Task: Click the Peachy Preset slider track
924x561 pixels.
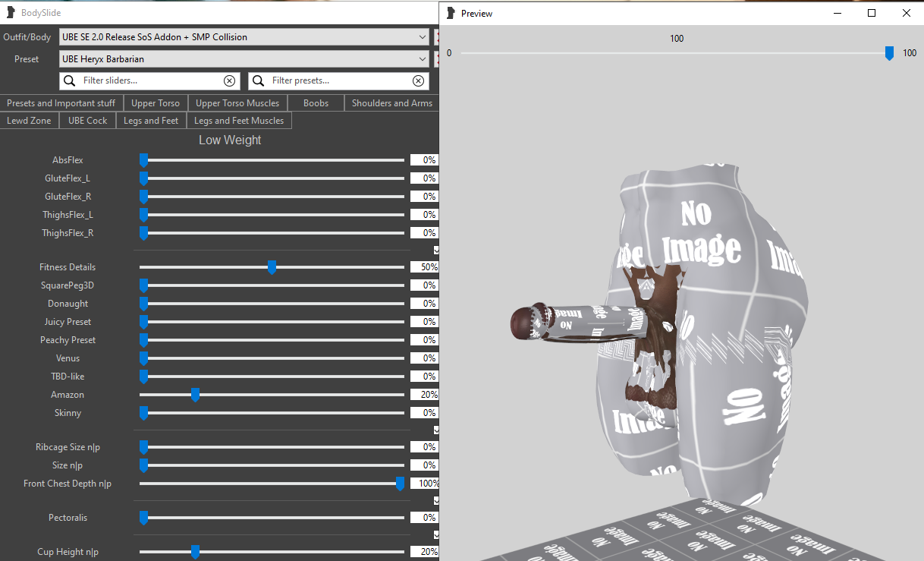Action: (272, 340)
